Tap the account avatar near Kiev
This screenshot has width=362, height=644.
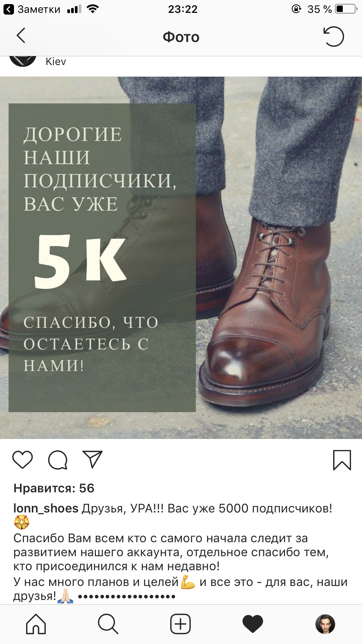(23, 61)
